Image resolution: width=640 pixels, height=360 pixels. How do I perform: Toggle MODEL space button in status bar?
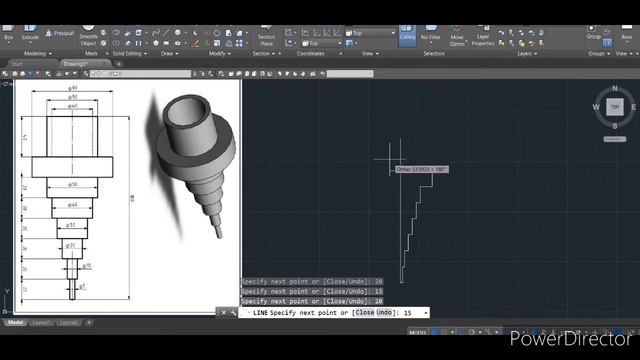coord(418,332)
